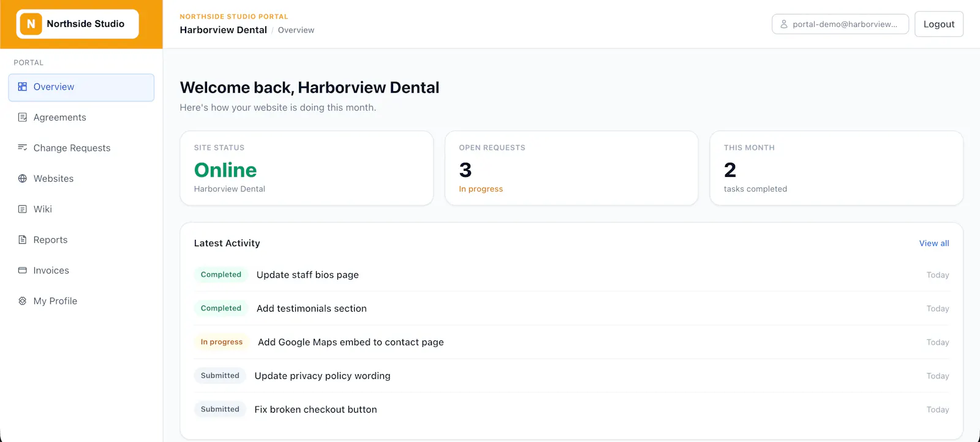Click the user icon beside portal-demo email

[784, 24]
